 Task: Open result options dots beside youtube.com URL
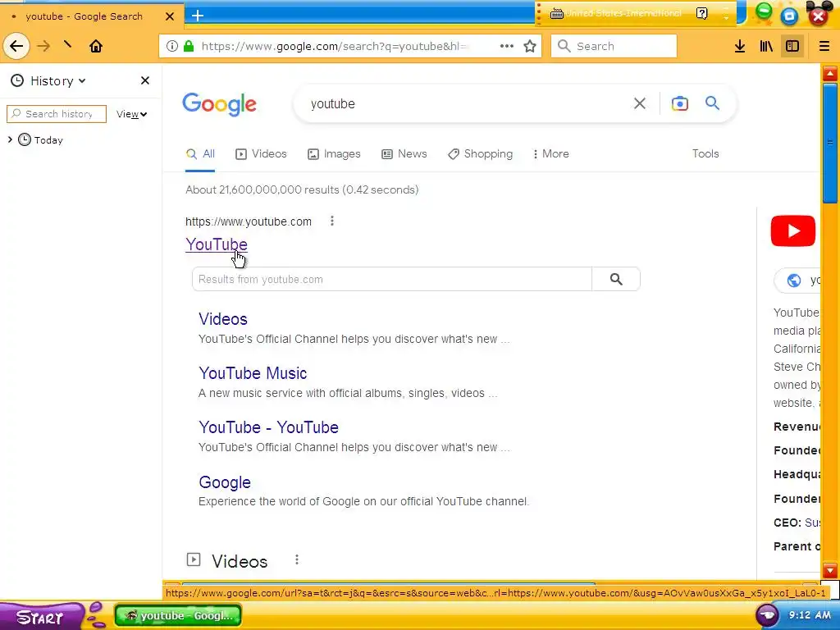point(332,221)
